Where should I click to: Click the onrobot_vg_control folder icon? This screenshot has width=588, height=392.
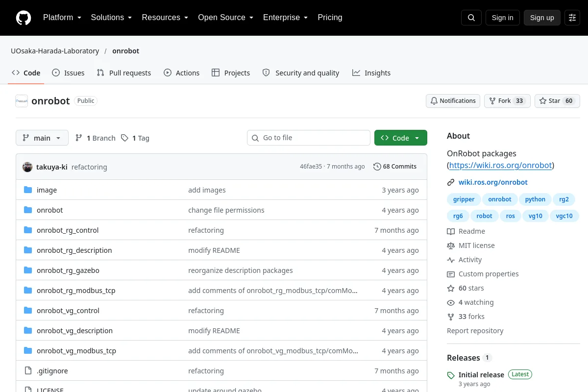(x=28, y=311)
